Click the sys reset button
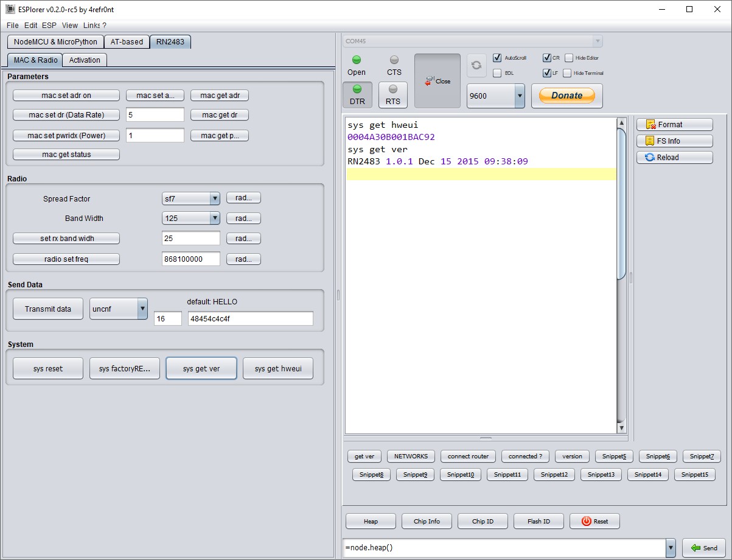Image resolution: width=732 pixels, height=560 pixels. click(x=48, y=368)
